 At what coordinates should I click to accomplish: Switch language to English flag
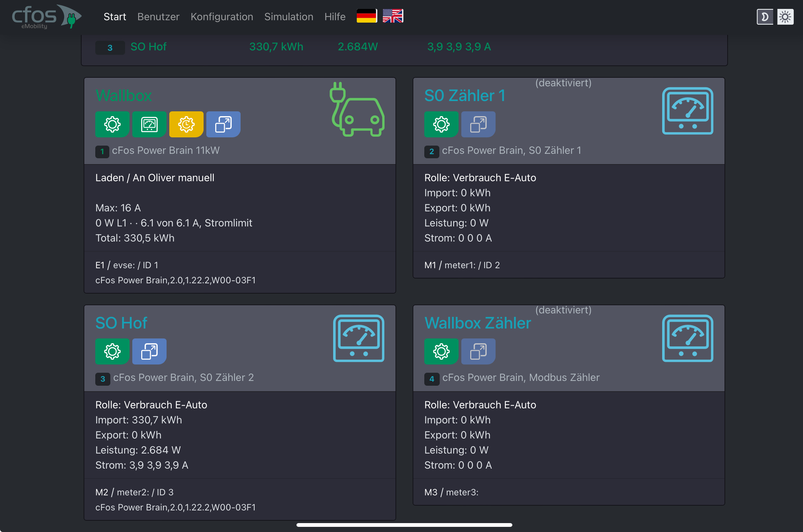393,16
